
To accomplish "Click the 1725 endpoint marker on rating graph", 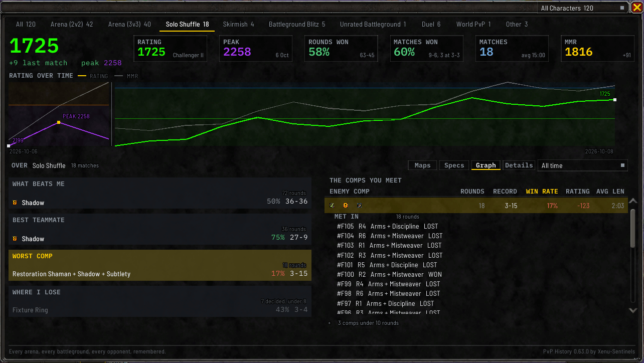I will [615, 100].
